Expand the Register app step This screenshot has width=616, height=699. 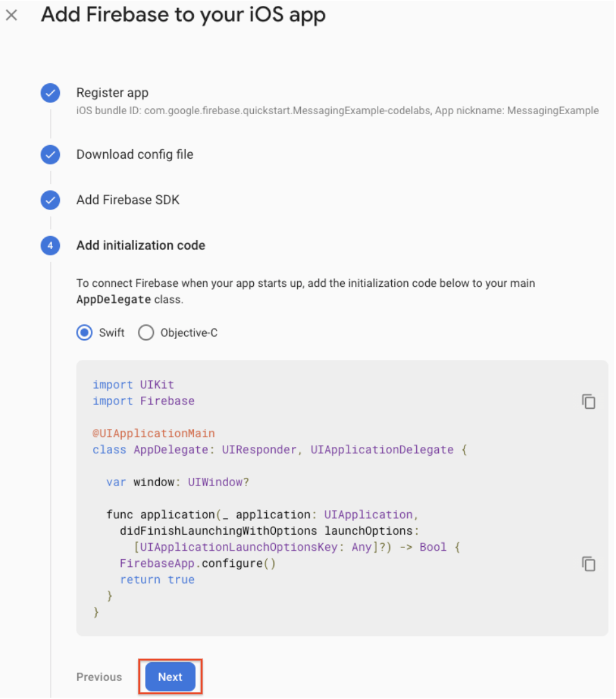(112, 93)
